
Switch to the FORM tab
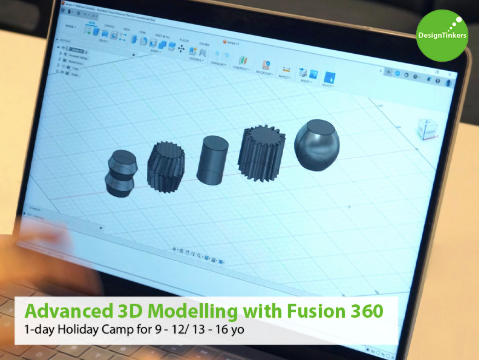[142, 32]
